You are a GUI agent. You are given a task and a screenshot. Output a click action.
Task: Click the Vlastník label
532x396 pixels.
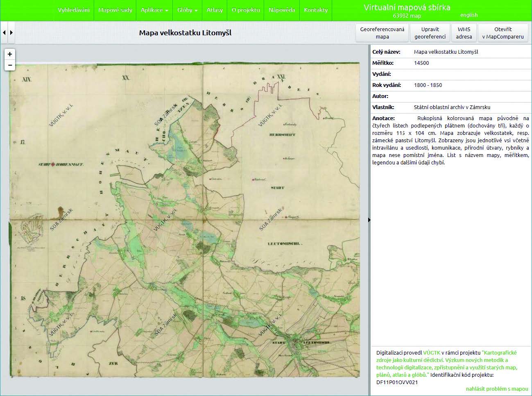pyautogui.click(x=383, y=107)
